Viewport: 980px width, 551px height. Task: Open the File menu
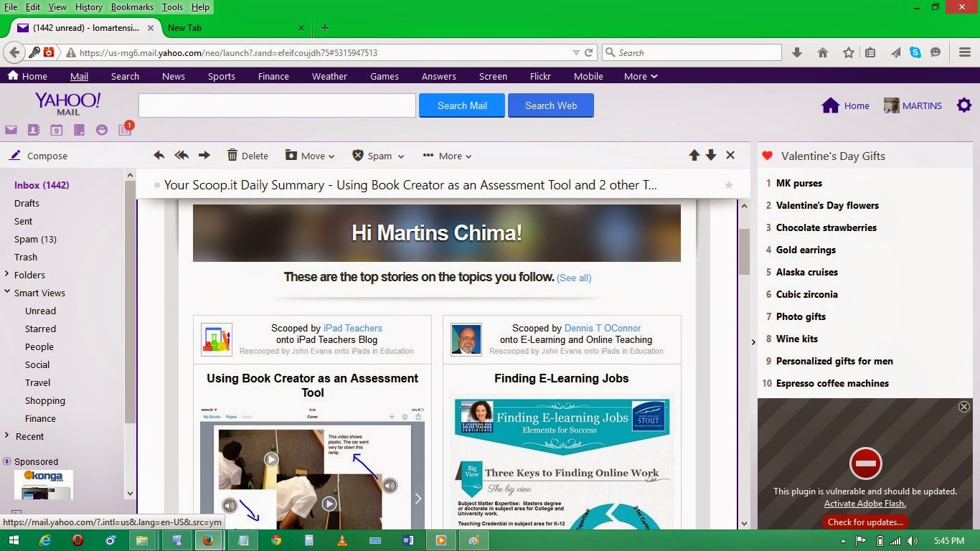[x=11, y=7]
